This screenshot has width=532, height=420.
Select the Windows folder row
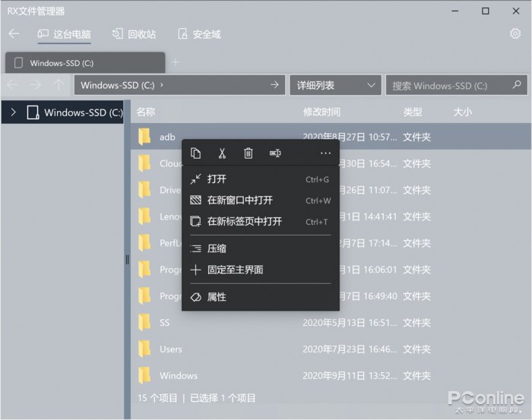coord(331,376)
